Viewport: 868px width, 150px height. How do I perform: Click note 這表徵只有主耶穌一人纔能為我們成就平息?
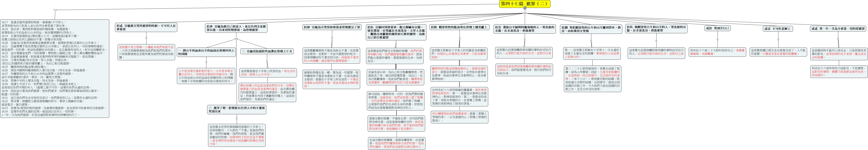pos(146,52)
